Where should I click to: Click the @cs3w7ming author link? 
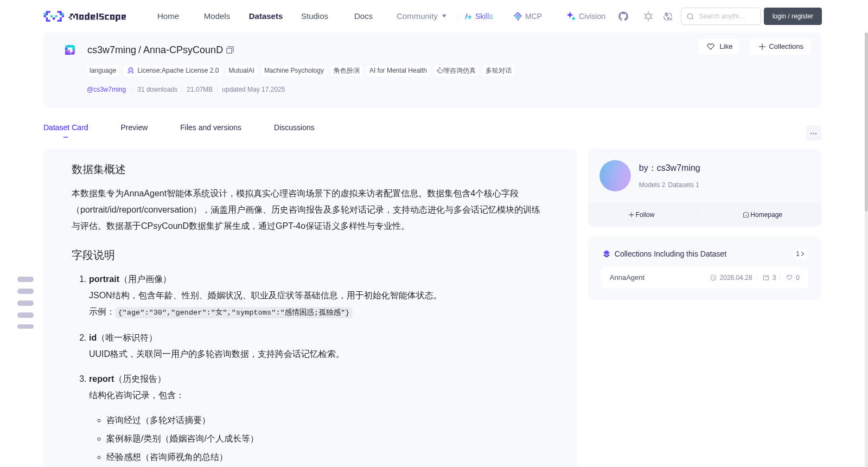pos(106,89)
